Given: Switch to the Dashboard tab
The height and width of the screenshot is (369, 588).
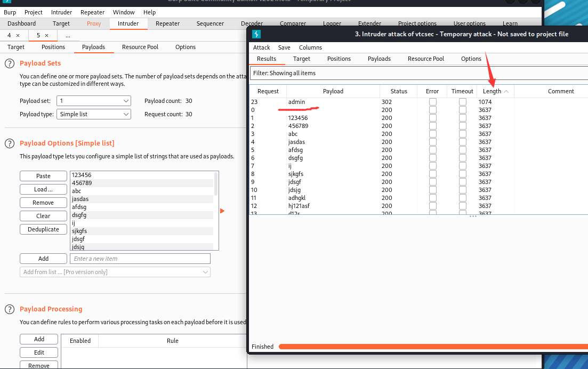Looking at the screenshot, I should (x=22, y=23).
